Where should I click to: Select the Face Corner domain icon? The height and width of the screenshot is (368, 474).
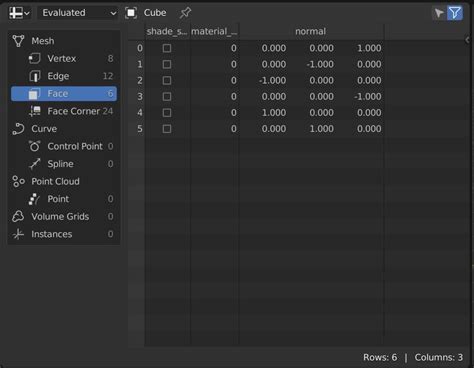coord(34,111)
